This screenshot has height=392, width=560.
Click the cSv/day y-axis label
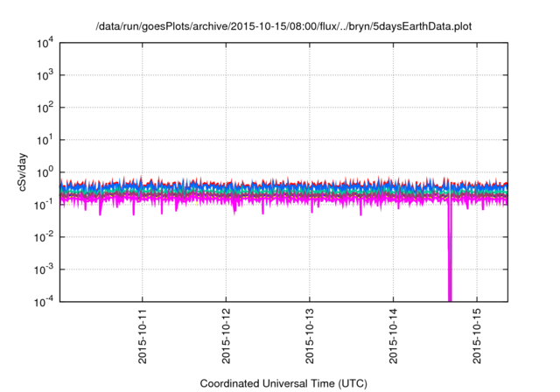[x=22, y=172]
